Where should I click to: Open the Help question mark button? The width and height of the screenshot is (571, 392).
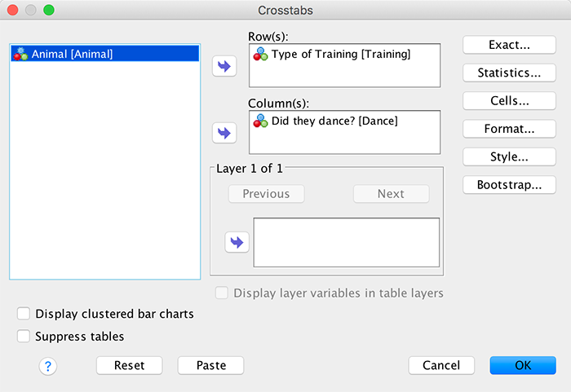pos(47,366)
